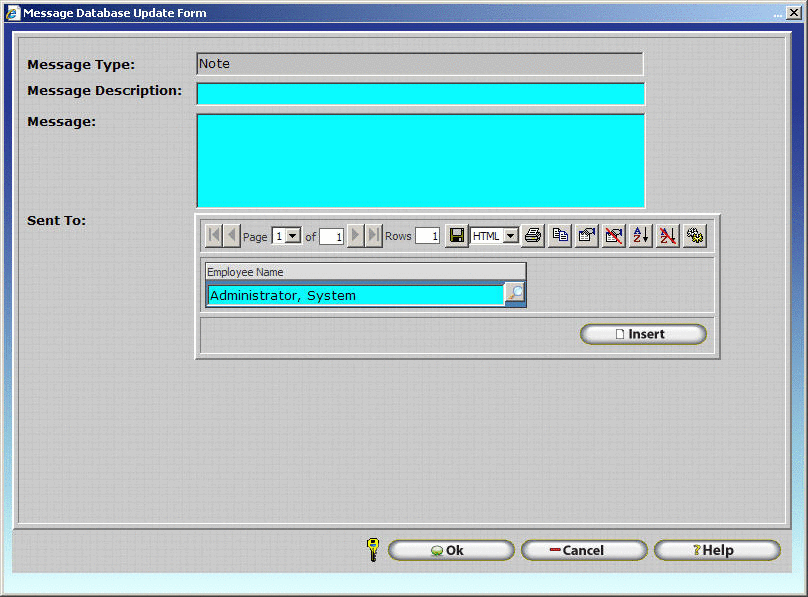Click the Employee Name column header
This screenshot has height=597, width=808.
tap(365, 272)
